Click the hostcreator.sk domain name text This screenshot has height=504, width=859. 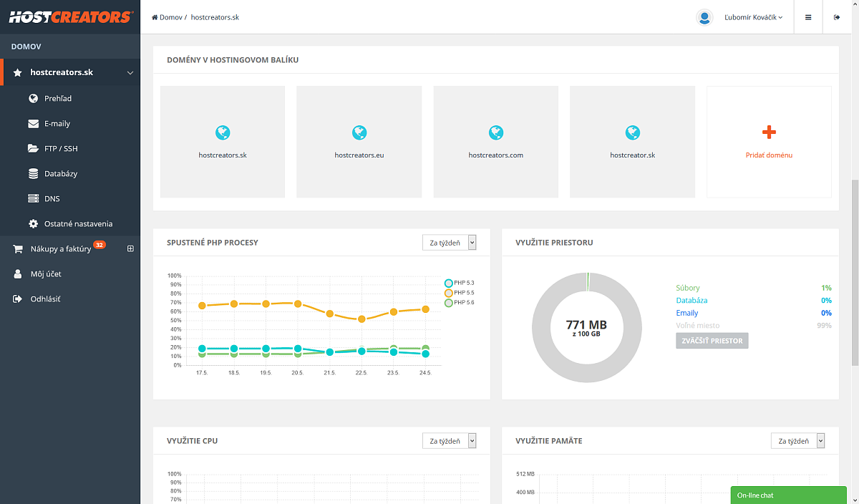[633, 155]
